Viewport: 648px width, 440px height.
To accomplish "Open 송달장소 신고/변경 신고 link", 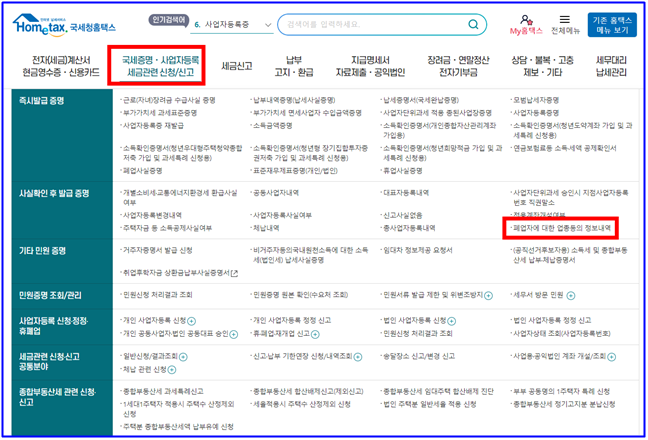I will tap(419, 356).
